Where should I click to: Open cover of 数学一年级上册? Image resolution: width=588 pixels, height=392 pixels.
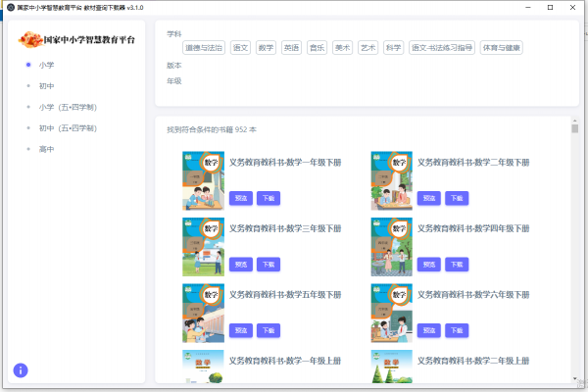click(203, 367)
